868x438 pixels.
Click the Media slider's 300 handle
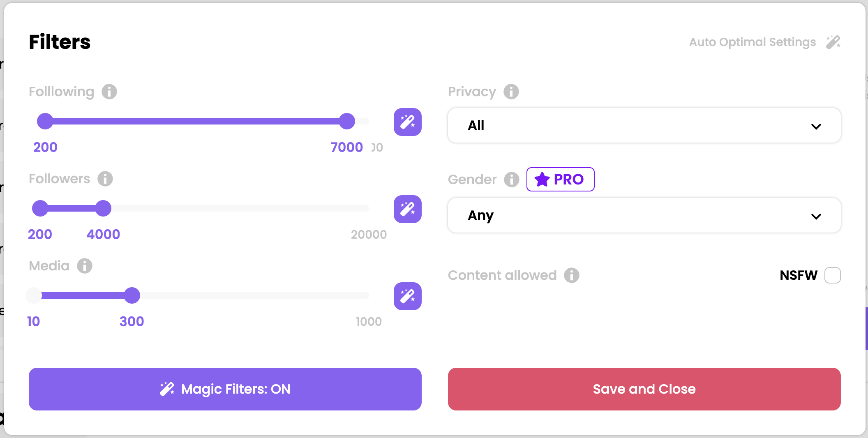(132, 295)
